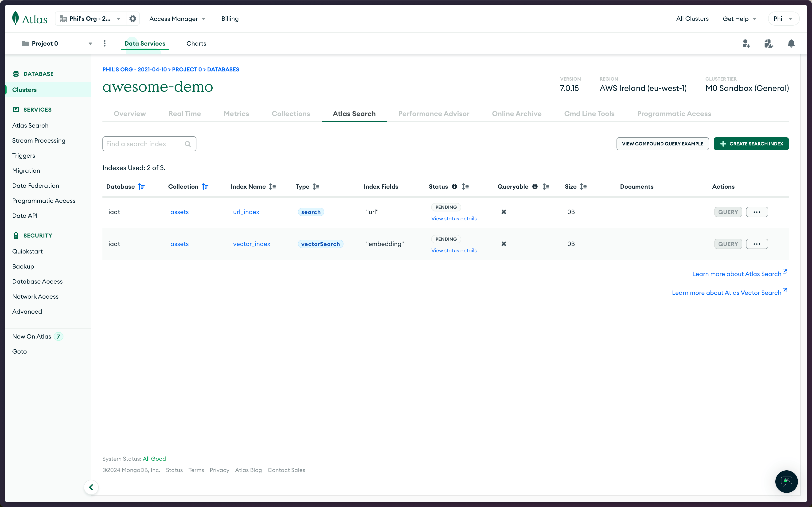Open the project activity feed icon

pos(769,43)
